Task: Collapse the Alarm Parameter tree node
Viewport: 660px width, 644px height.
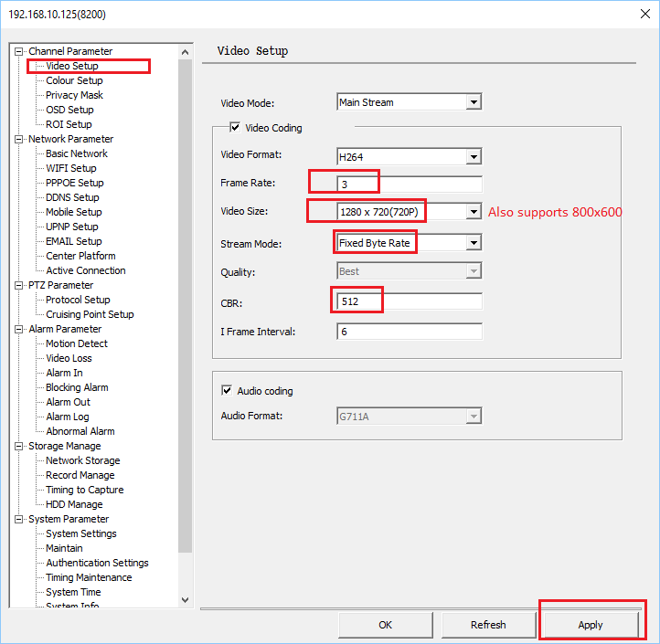Action: coord(18,330)
